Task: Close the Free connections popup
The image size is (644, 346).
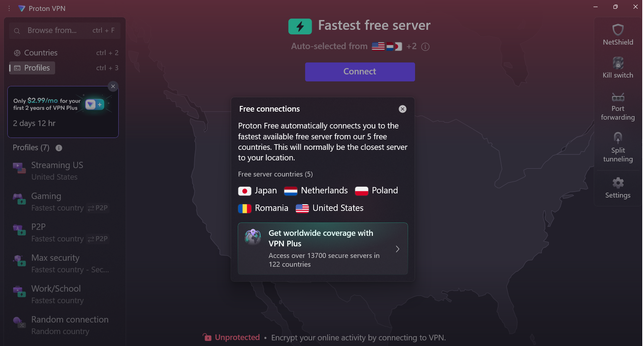Action: (402, 109)
